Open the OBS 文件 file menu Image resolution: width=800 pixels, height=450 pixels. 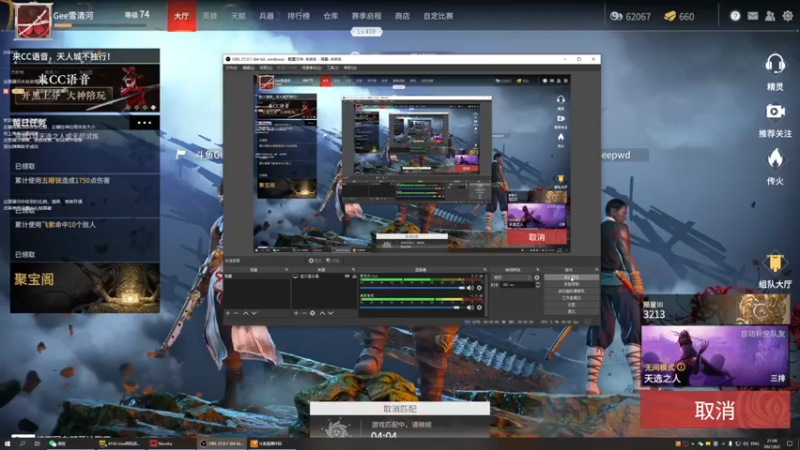231,67
